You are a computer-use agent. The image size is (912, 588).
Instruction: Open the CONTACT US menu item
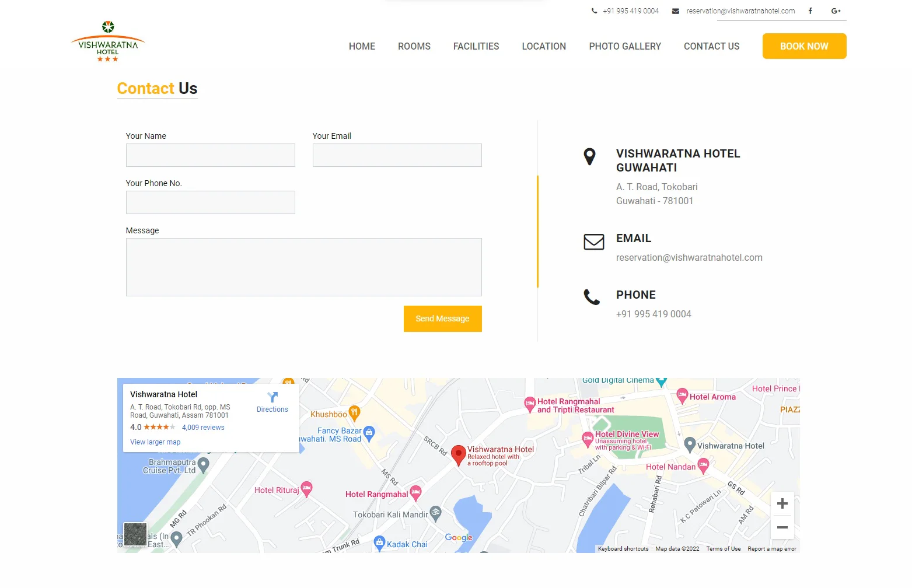[x=711, y=46]
